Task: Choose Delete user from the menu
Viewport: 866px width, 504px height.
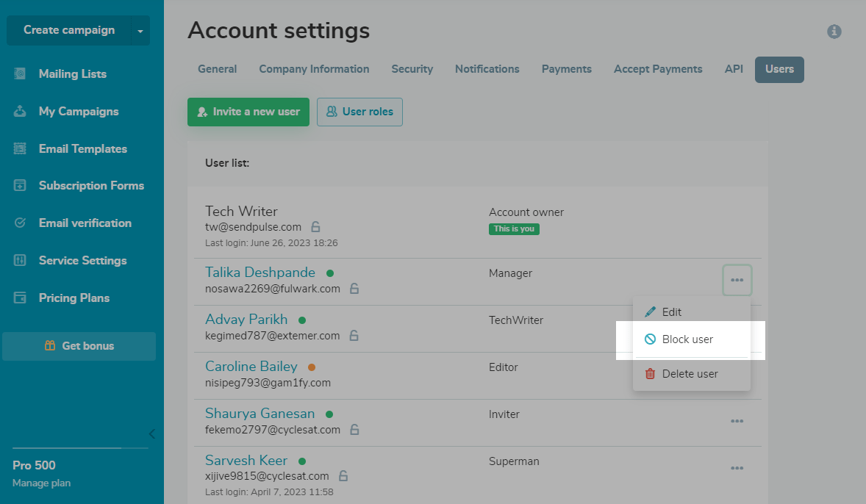Action: click(690, 374)
